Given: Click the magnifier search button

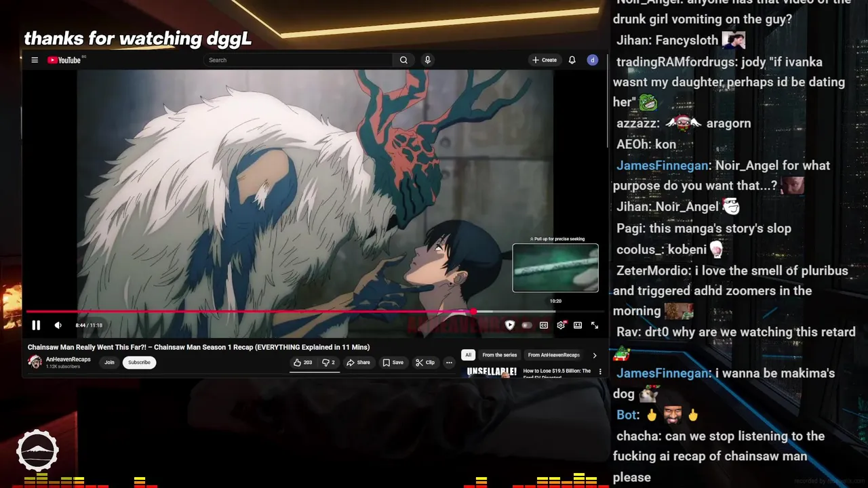Looking at the screenshot, I should (403, 60).
